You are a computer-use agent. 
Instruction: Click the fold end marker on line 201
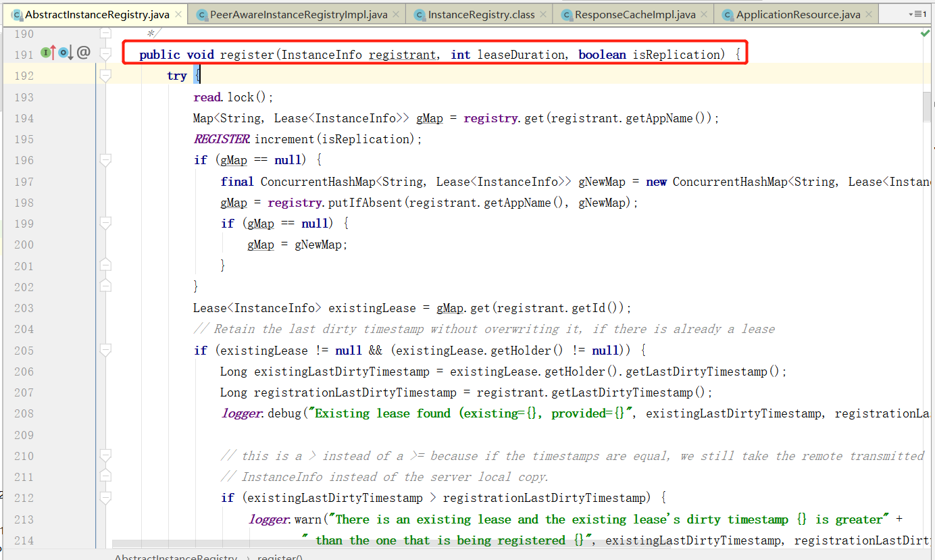[105, 265]
